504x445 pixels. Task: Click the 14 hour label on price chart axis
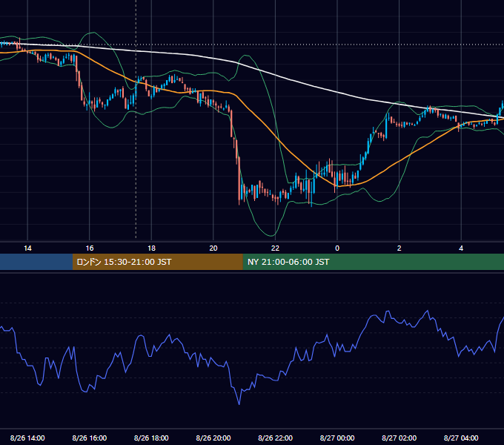tap(27, 248)
